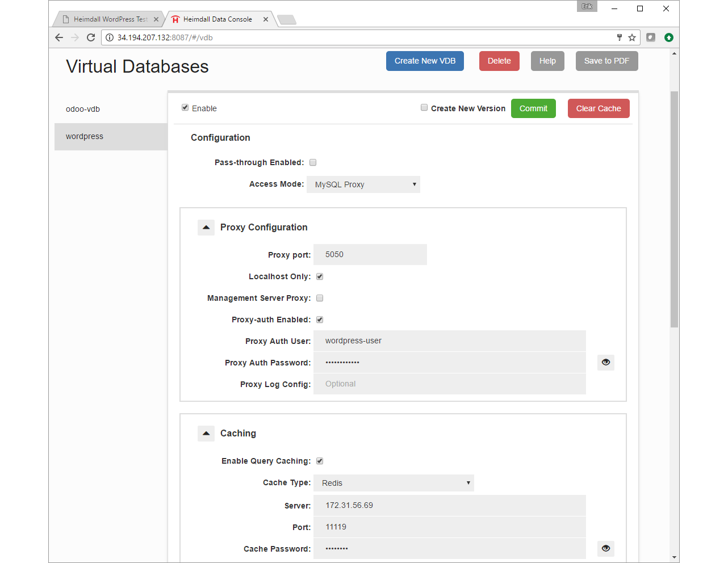The width and height of the screenshot is (728, 563).
Task: Check Create New Version box
Action: (424, 107)
